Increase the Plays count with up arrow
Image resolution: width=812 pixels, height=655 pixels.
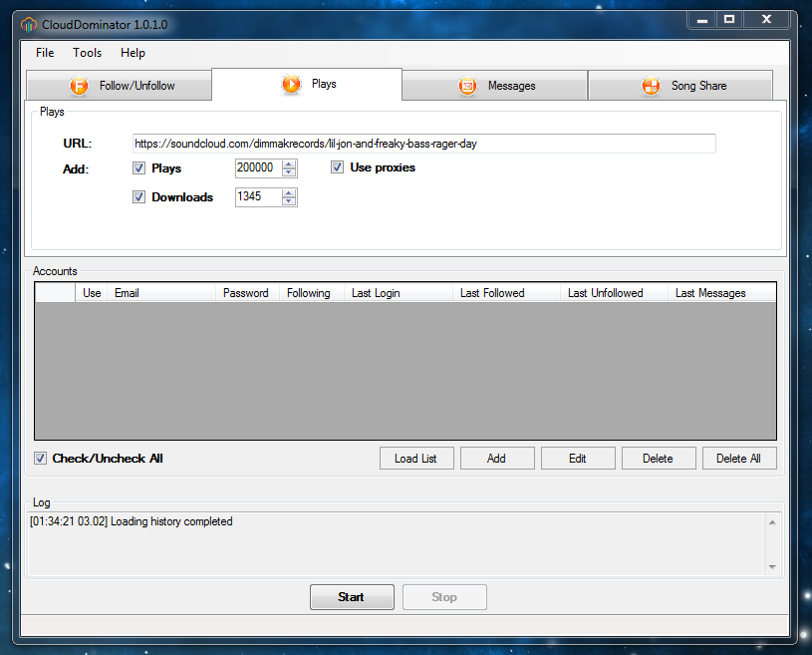(x=289, y=164)
